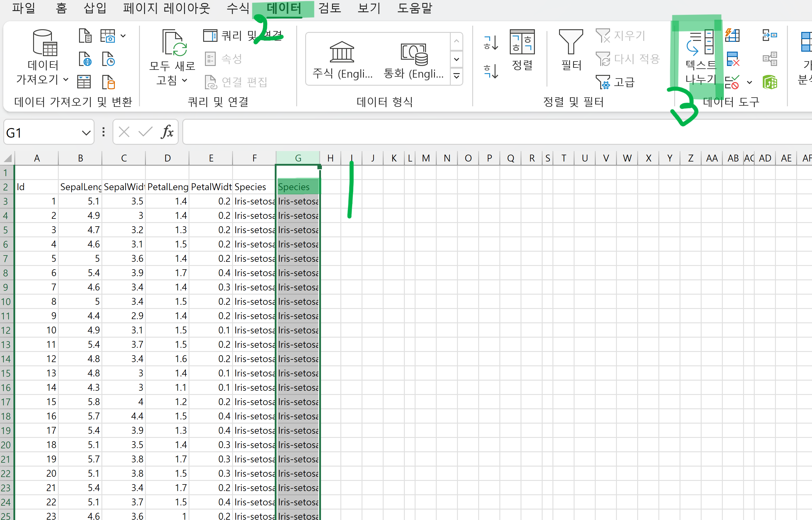Open the Data Validation dropdown arrow
This screenshot has height=520, width=812.
(x=749, y=82)
